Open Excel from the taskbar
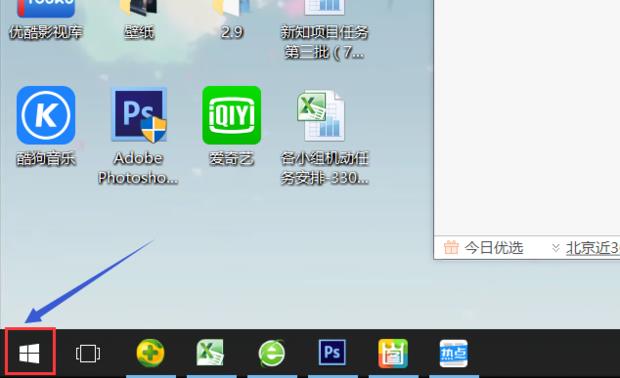 coord(210,353)
